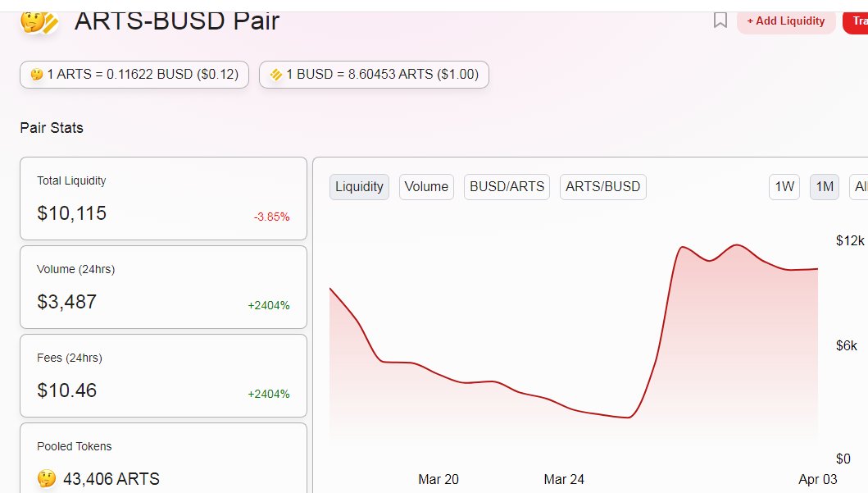Viewport: 868px width, 493px height.
Task: Click the Add Liquidity button
Action: tap(786, 21)
